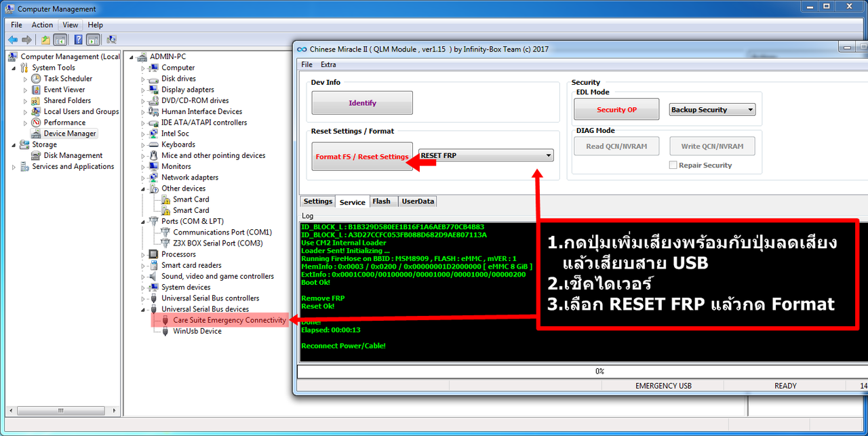Open the Action menu in Computer Management

42,25
